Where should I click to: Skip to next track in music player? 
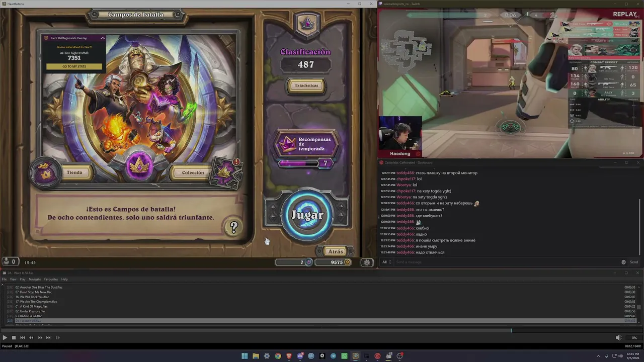point(49,338)
